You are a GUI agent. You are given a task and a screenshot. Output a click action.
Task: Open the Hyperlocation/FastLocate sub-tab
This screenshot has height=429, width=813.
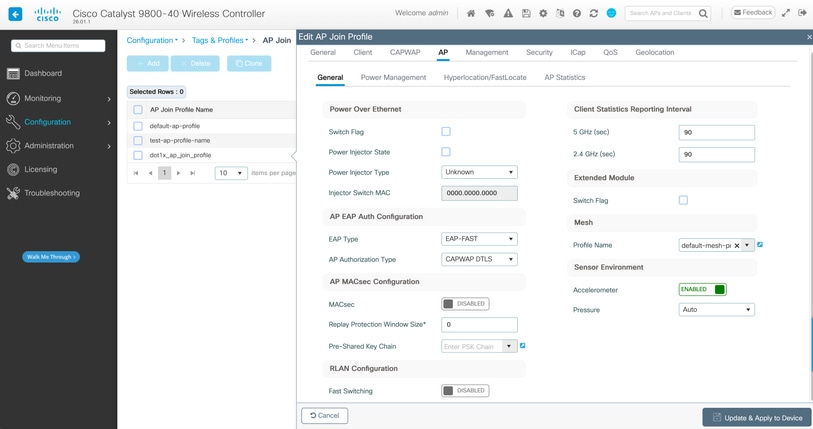(x=485, y=77)
